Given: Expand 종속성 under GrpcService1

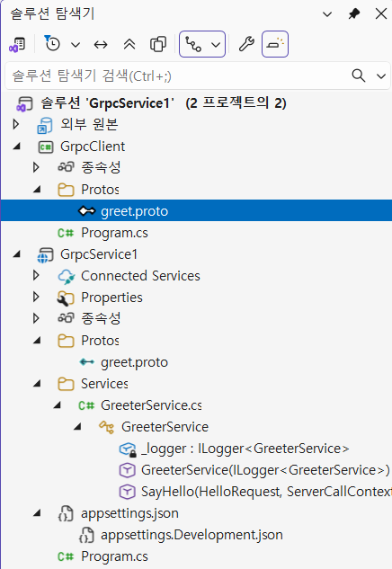Looking at the screenshot, I should click(36, 318).
